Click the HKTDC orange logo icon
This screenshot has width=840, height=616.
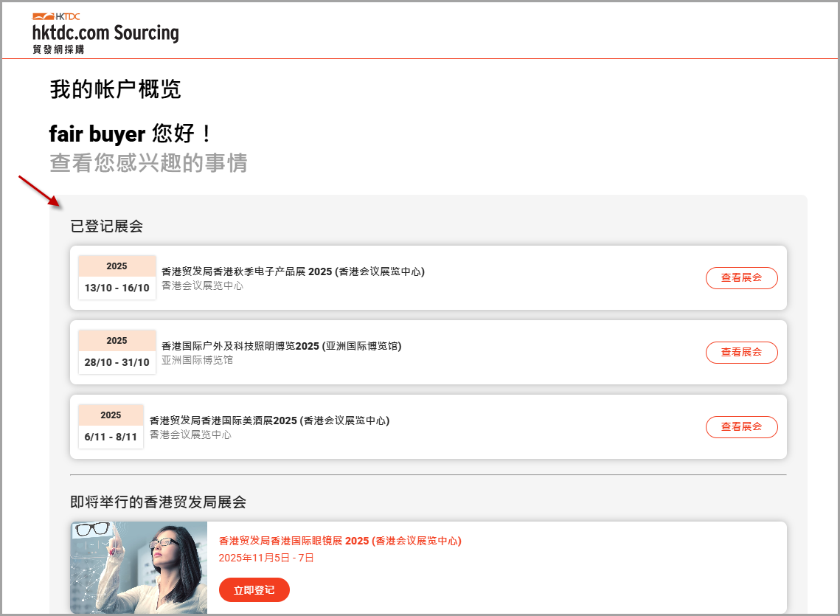pos(56,17)
